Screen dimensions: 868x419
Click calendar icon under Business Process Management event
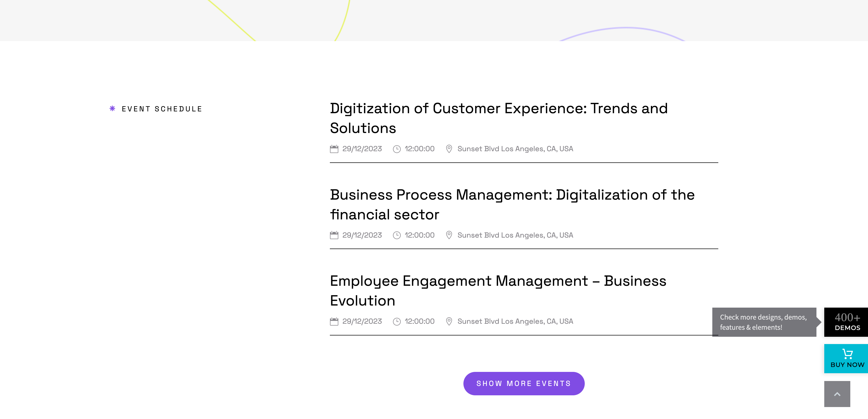[x=334, y=235]
